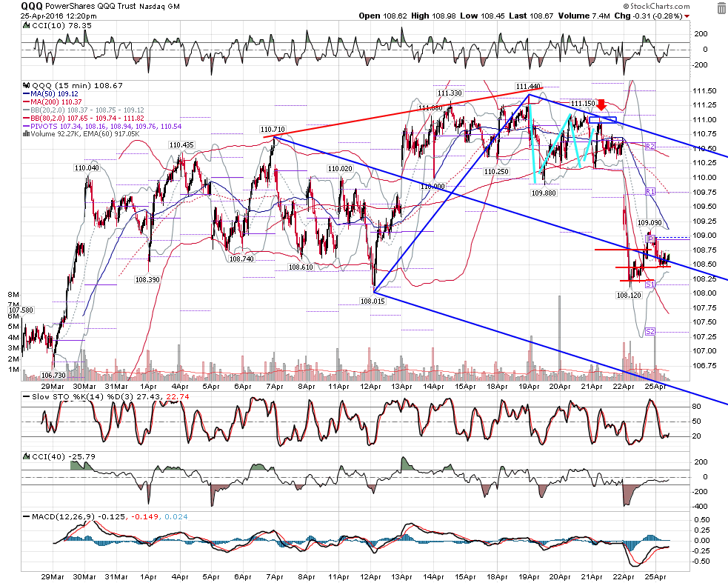Click the MA(200) 110.37 legend entry
The width and height of the screenshot is (728, 583).
pos(53,101)
